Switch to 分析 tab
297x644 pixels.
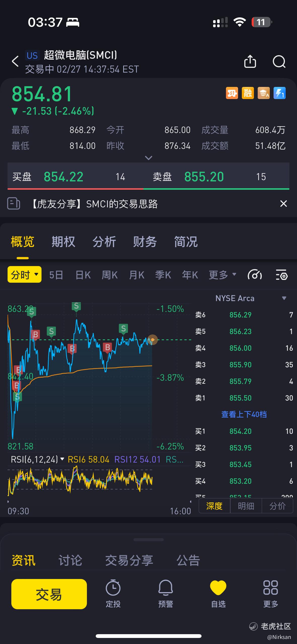click(104, 242)
